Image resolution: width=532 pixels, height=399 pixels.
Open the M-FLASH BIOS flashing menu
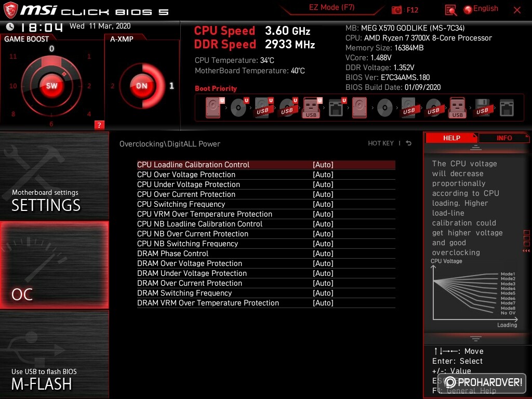pyautogui.click(x=54, y=354)
